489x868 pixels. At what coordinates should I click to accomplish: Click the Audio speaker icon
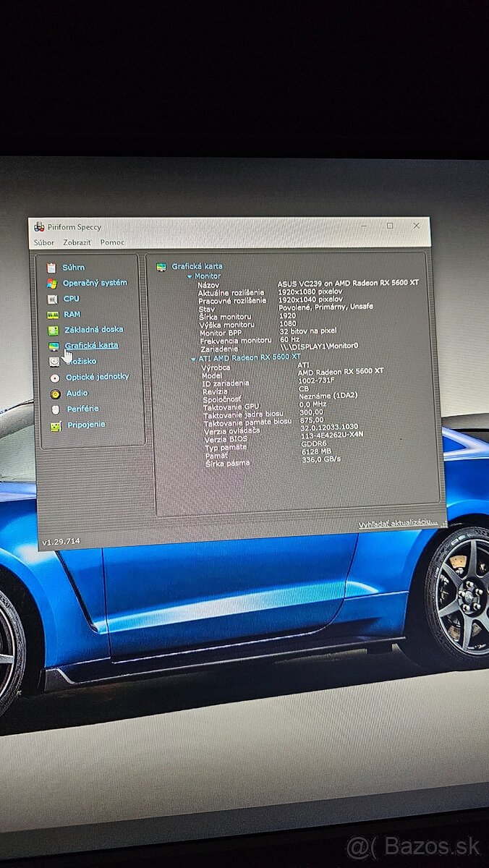point(55,393)
